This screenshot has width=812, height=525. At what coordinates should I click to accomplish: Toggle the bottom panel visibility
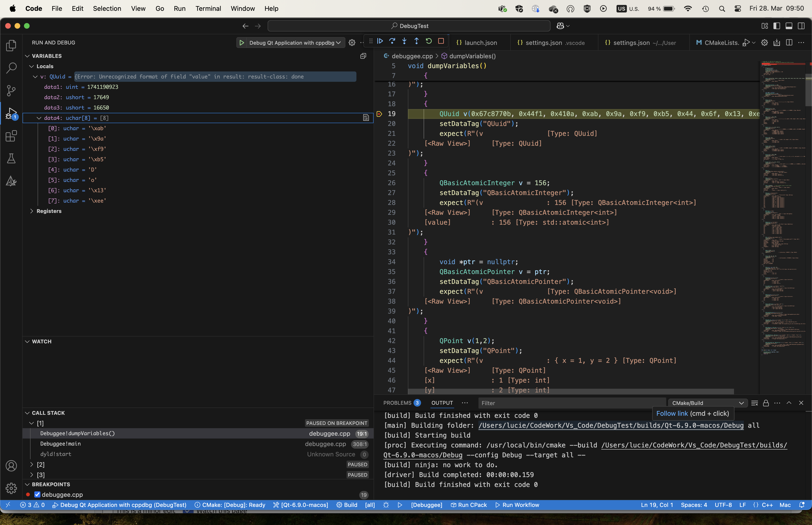click(x=789, y=26)
